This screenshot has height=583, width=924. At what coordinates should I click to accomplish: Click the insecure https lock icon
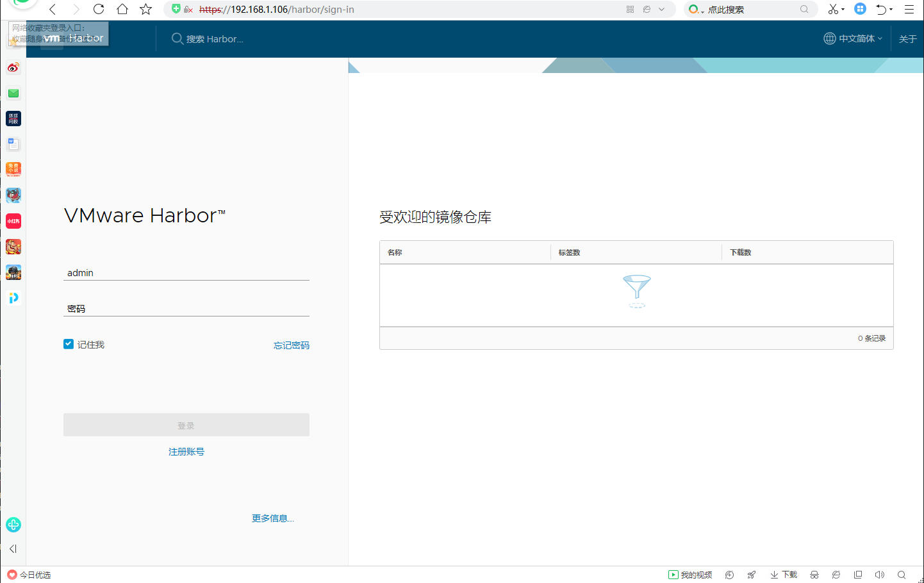coord(188,9)
